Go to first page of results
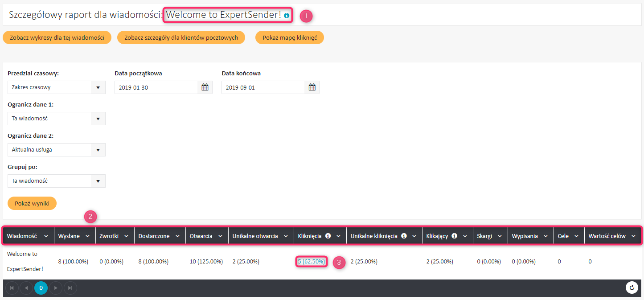 (12, 288)
